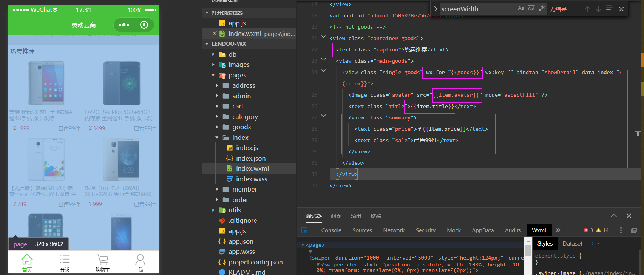Open index.wxss in the file tree

point(252,179)
